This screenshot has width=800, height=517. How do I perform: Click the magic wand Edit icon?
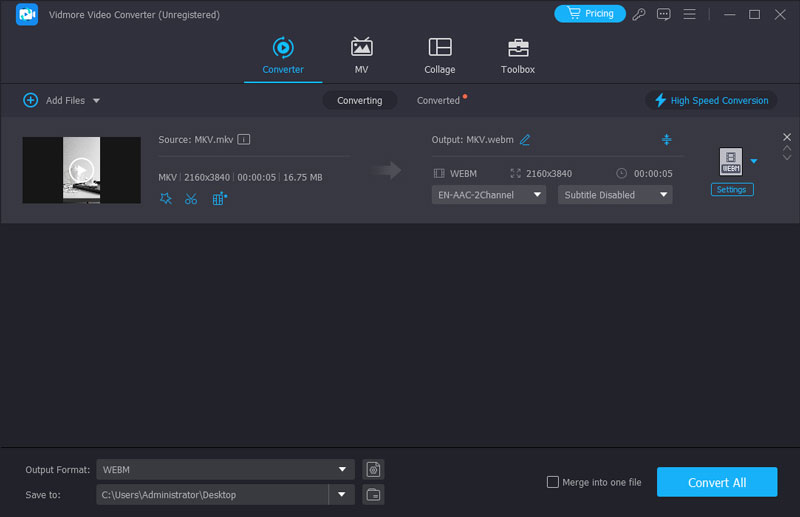click(x=166, y=199)
